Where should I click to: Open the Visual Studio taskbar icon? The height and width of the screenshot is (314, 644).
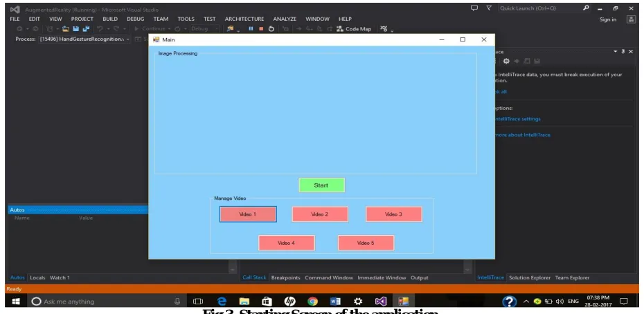tap(381, 302)
